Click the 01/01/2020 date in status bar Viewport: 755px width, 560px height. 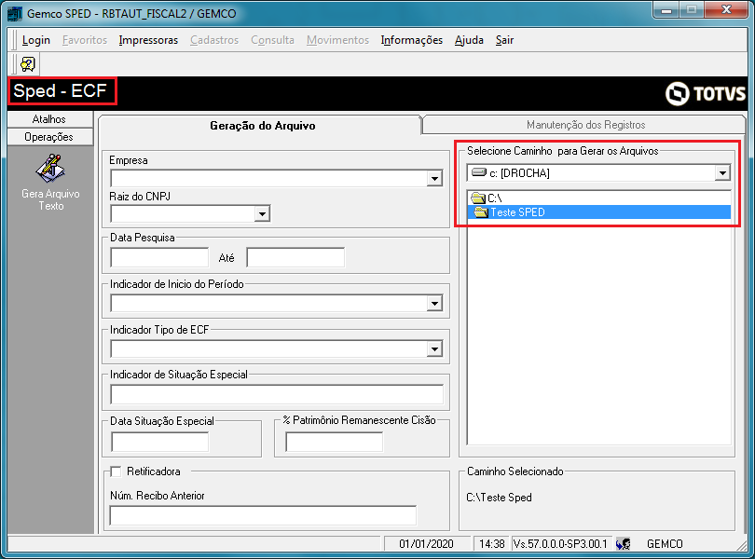click(426, 544)
